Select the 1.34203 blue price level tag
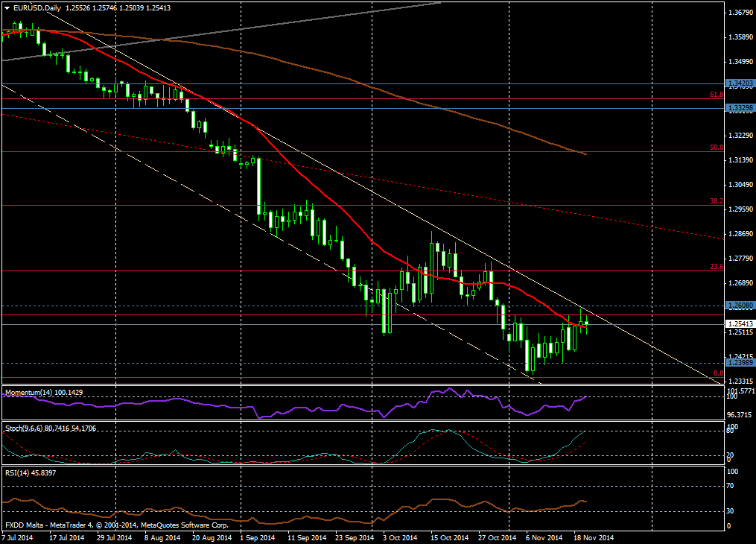Viewport: 756px width, 544px height. 740,83
